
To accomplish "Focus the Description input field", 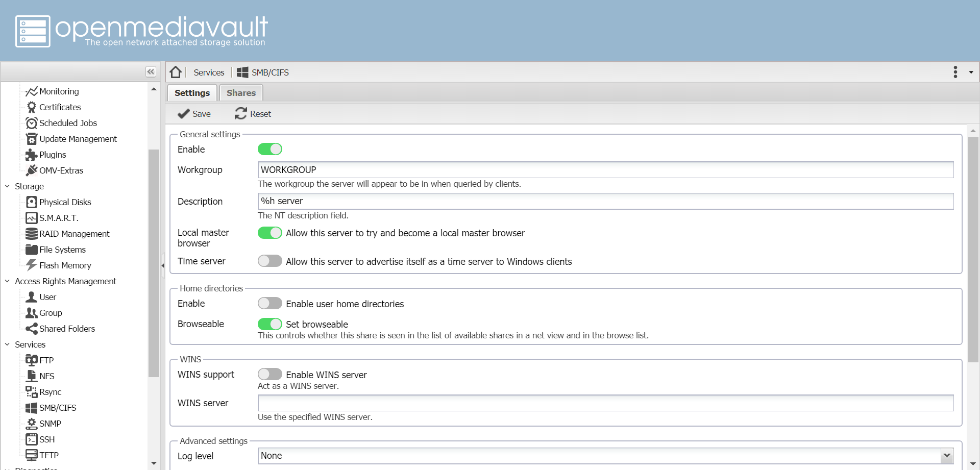I will pos(605,201).
